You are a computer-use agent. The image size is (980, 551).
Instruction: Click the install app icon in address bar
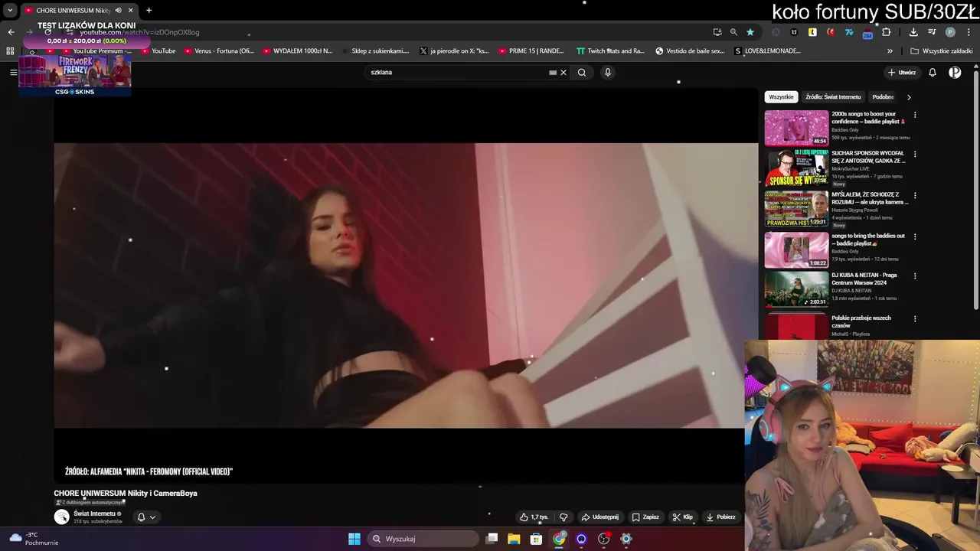tap(717, 32)
